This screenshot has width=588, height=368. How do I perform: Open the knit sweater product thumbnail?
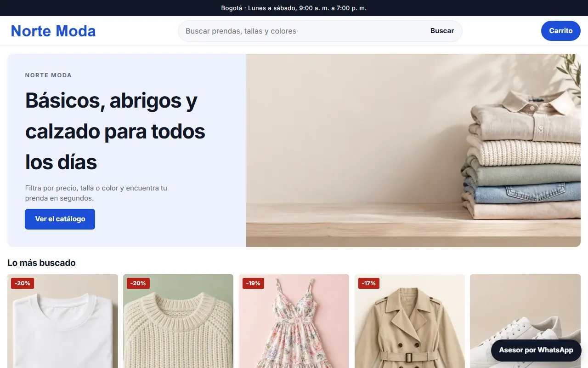coord(178,321)
